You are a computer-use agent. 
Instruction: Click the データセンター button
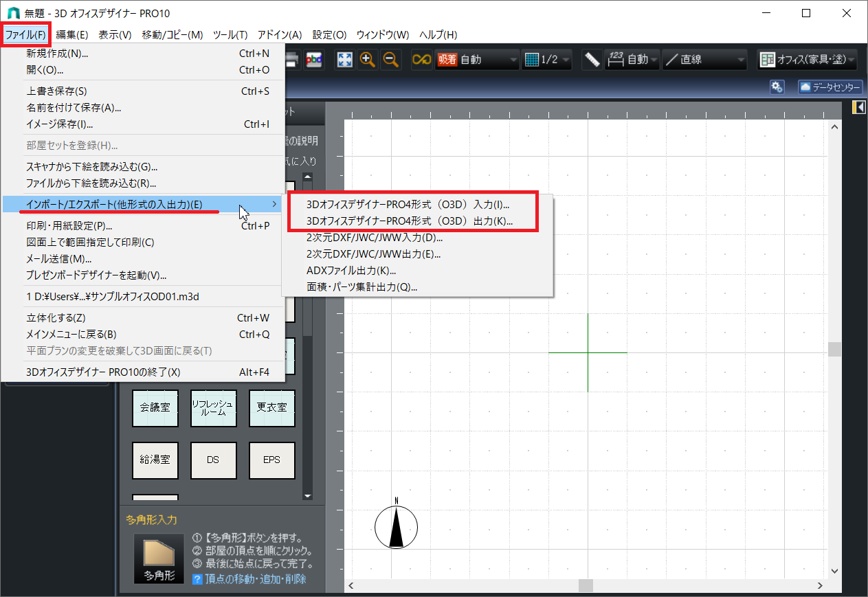click(829, 87)
